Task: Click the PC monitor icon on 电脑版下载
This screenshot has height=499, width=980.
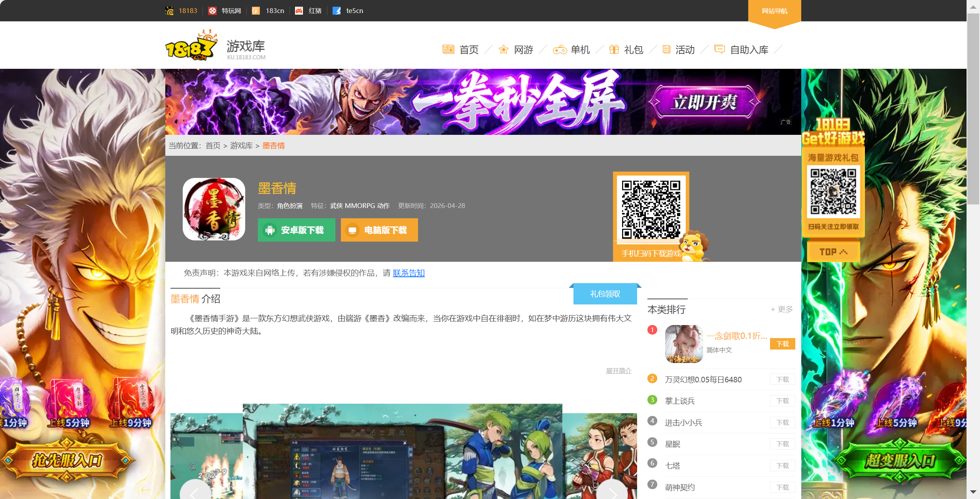Action: click(x=352, y=230)
